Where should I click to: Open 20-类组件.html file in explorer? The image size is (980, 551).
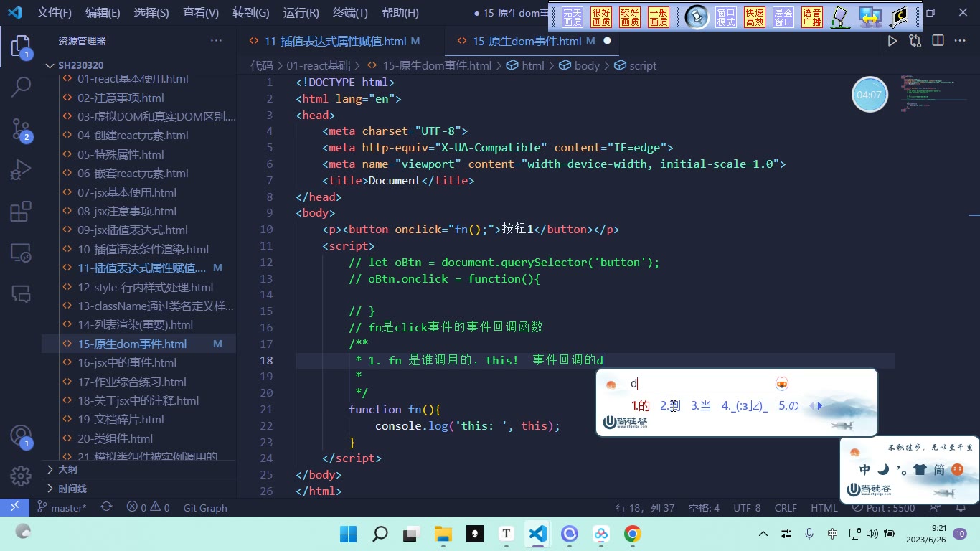coord(116,438)
